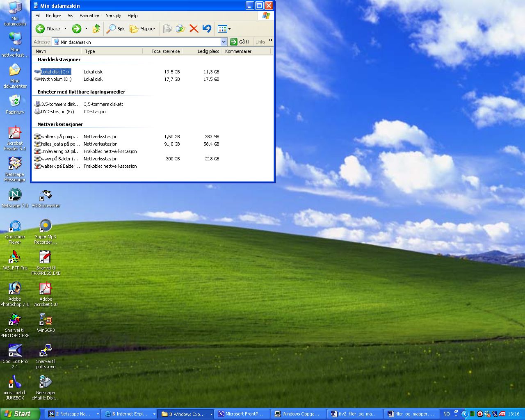This screenshot has width=525, height=420.
Task: Click the red Delete toolbar icon
Action: [x=194, y=29]
